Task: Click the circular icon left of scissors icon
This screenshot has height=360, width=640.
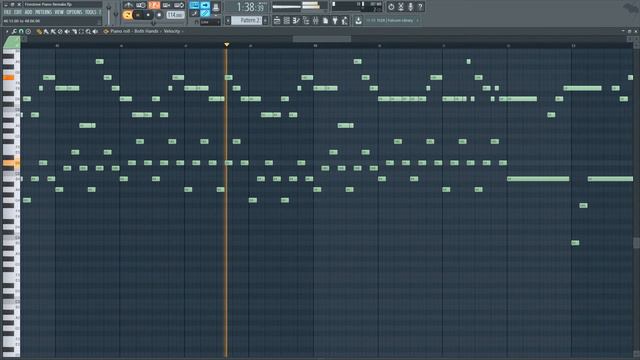Action: [391, 7]
